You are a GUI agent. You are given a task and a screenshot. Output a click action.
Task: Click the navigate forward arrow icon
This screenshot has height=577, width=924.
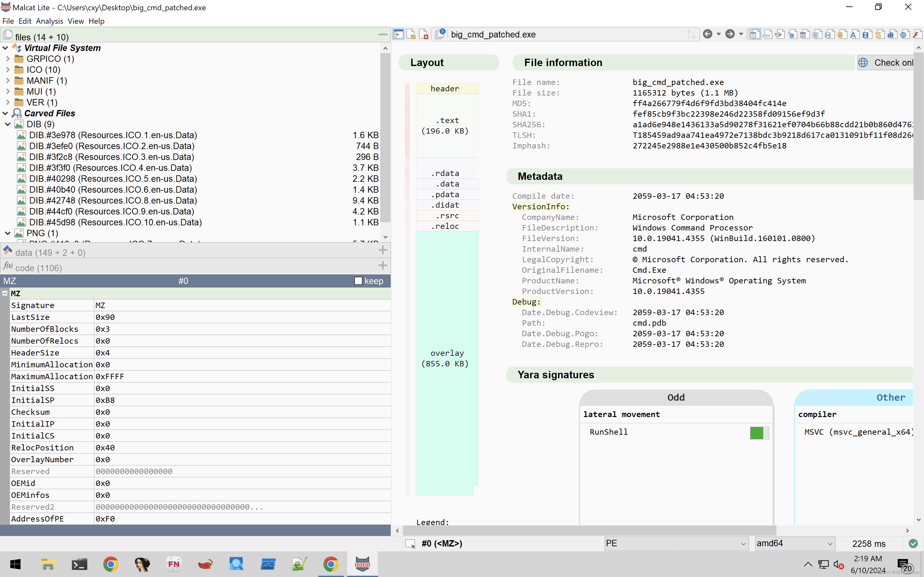pos(730,34)
